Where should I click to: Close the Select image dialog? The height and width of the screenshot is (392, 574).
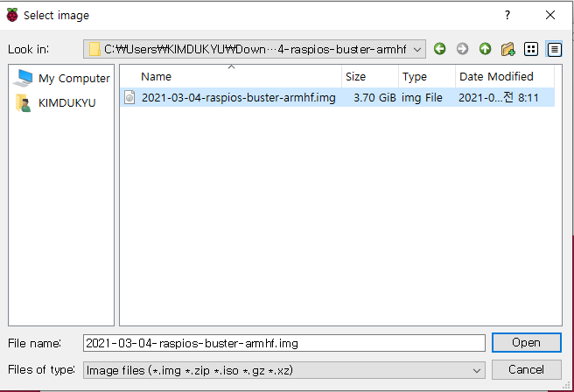[550, 15]
